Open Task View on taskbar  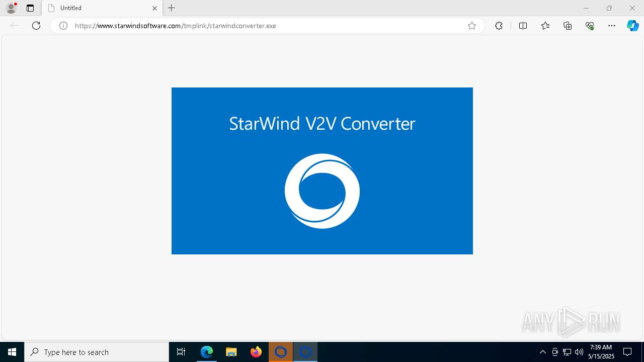181,352
